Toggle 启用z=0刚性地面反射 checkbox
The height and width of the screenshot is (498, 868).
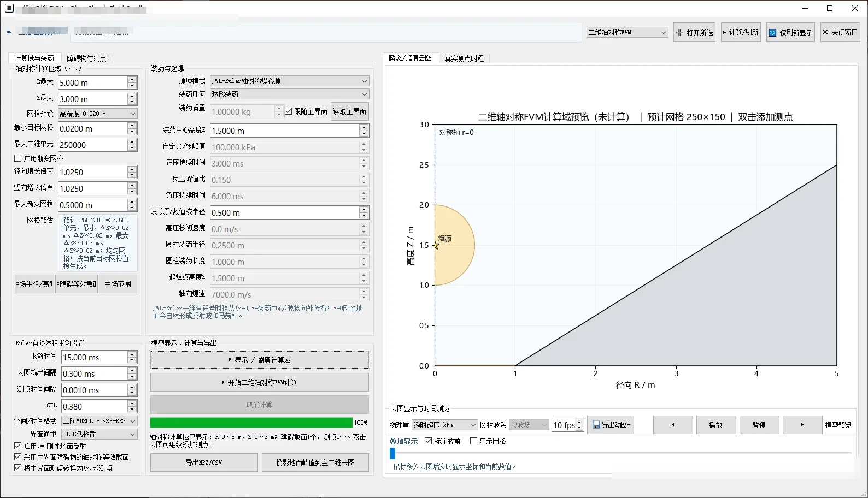point(17,446)
